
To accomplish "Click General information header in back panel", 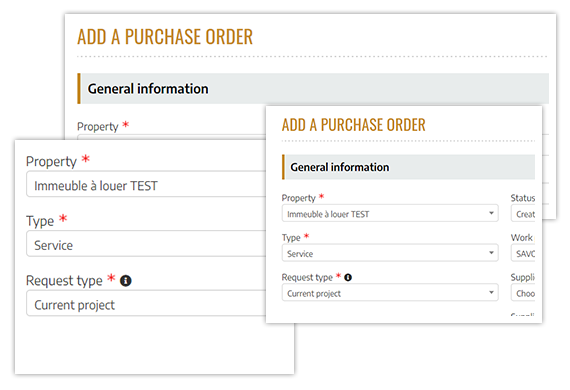I will click(x=148, y=89).
